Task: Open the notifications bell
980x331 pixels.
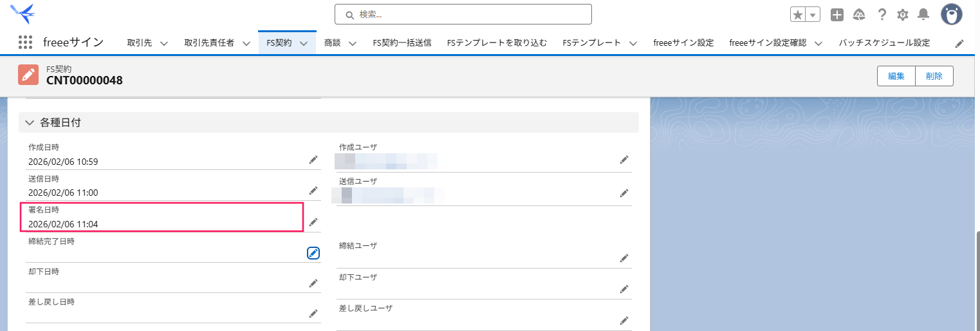Action: [x=923, y=14]
